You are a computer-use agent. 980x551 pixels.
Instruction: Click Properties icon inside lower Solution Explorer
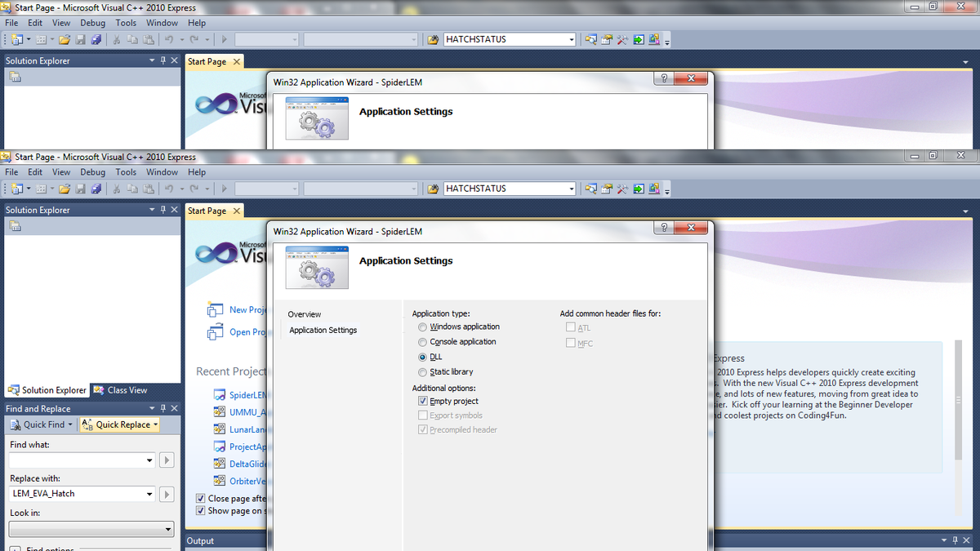[x=15, y=226]
